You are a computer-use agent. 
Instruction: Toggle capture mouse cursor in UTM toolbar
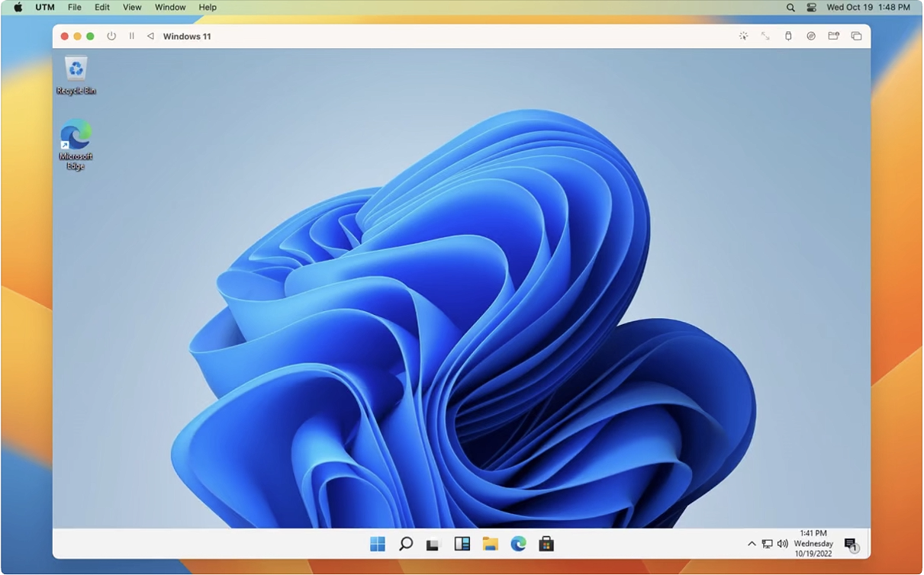(x=743, y=36)
